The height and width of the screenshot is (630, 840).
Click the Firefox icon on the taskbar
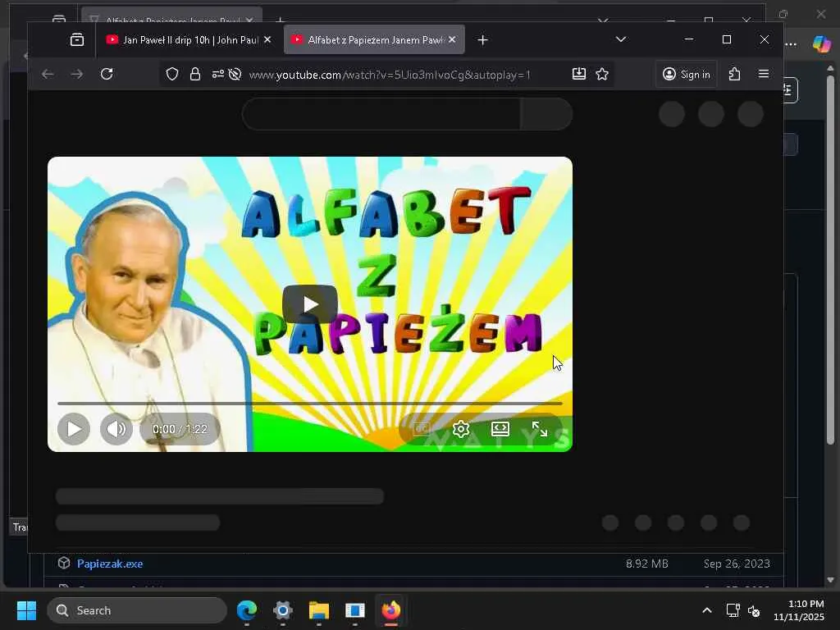click(391, 610)
